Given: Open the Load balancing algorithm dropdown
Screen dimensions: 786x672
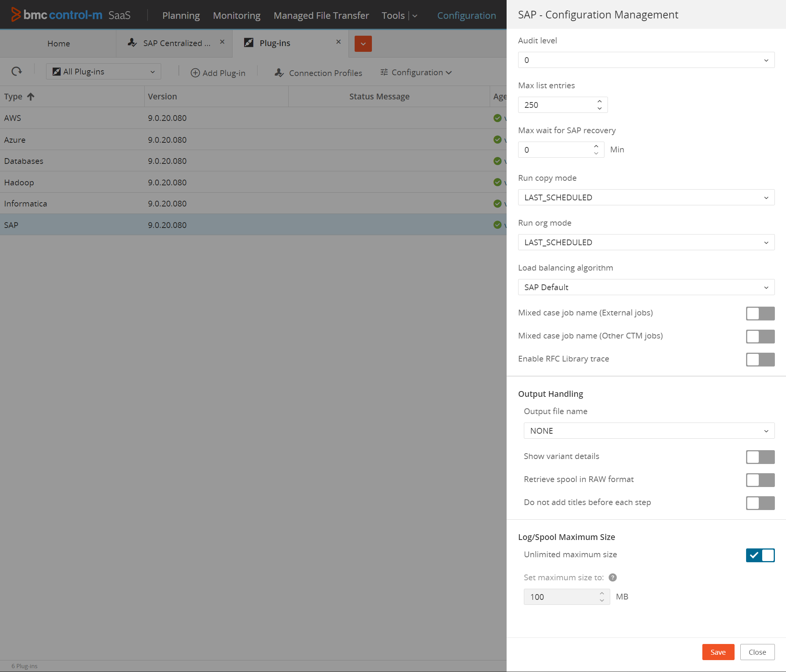Looking at the screenshot, I should 646,287.
